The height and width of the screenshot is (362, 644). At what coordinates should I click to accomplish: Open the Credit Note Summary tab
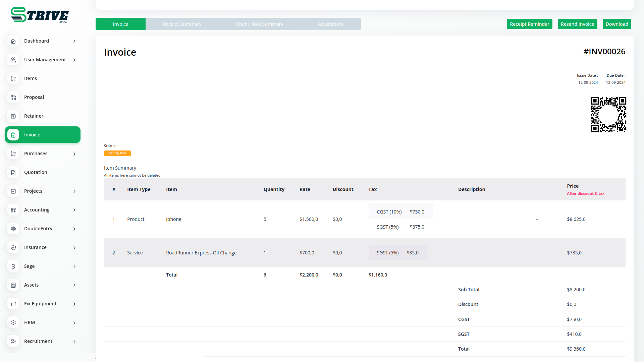point(259,24)
